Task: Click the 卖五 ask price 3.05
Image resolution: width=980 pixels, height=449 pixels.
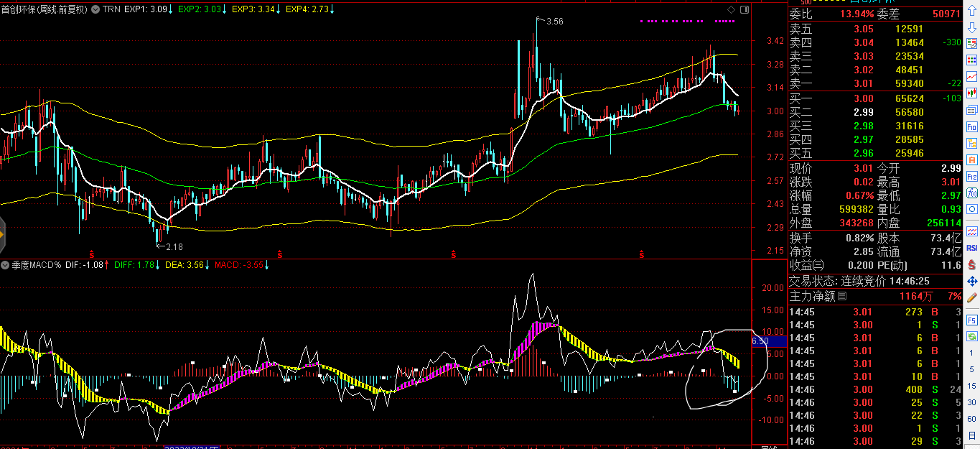Action: (864, 29)
